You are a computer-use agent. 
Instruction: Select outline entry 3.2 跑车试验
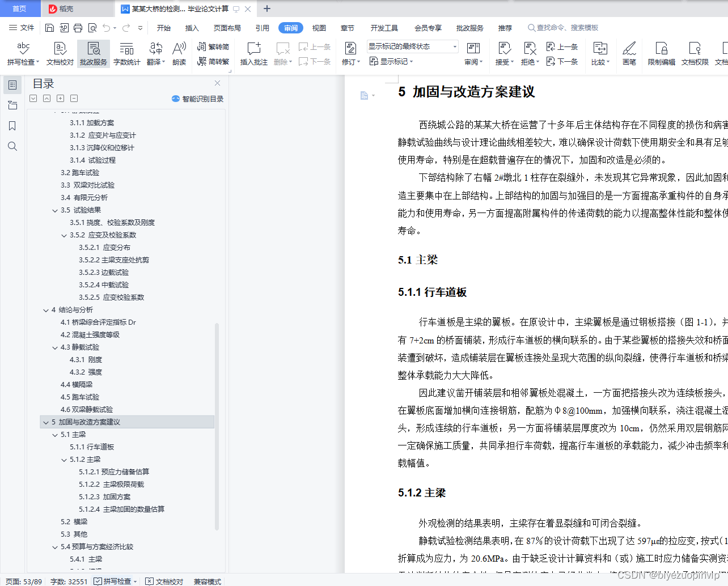click(80, 173)
